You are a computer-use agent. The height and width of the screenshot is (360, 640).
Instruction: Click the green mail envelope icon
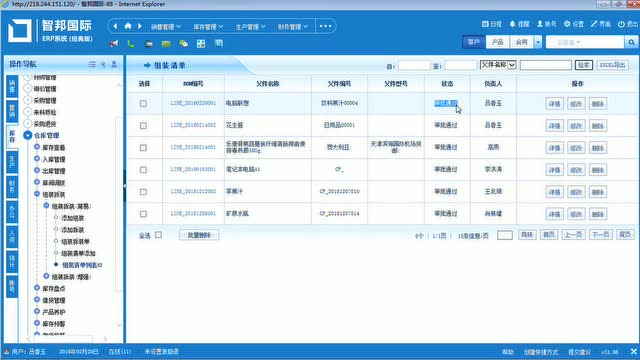tap(166, 44)
